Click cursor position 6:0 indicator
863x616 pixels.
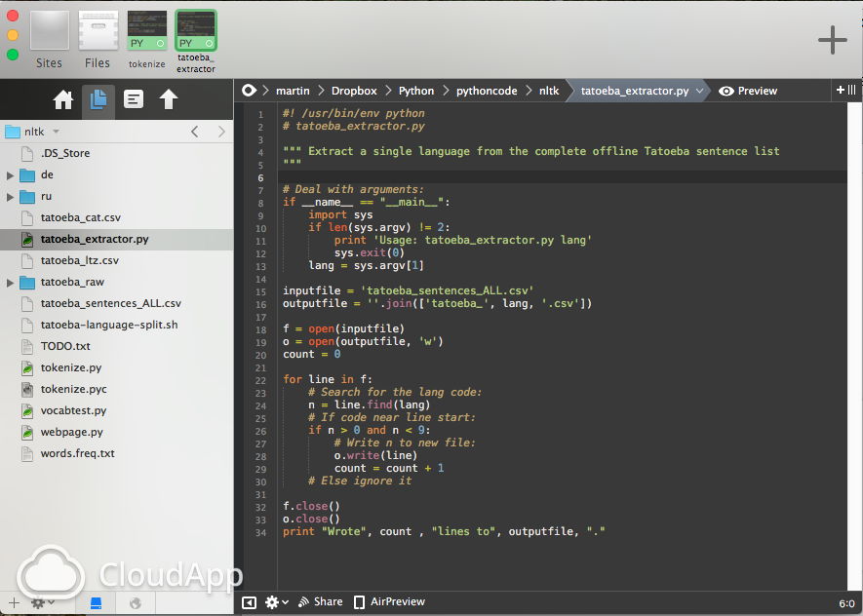click(846, 604)
